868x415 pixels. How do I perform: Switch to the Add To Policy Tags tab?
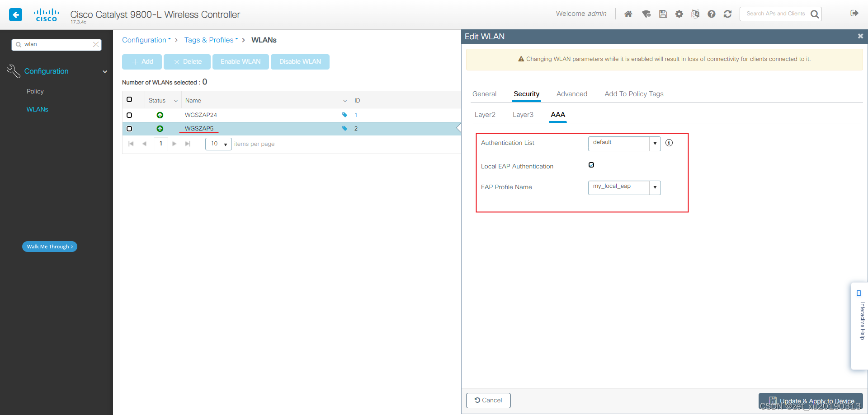click(x=634, y=94)
